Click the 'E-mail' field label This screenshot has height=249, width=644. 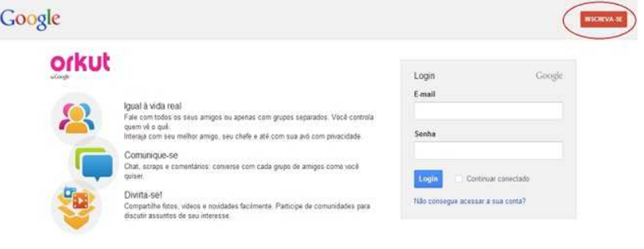(x=424, y=95)
